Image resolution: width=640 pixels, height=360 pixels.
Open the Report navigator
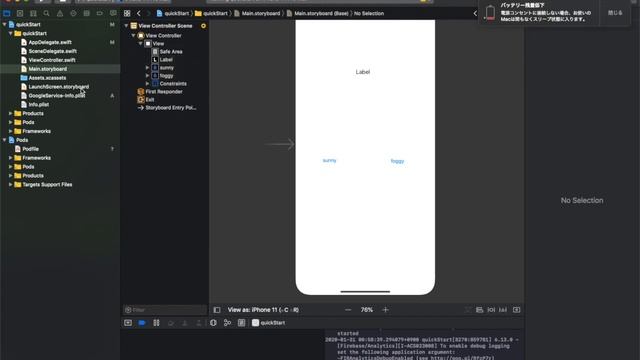pos(113,13)
